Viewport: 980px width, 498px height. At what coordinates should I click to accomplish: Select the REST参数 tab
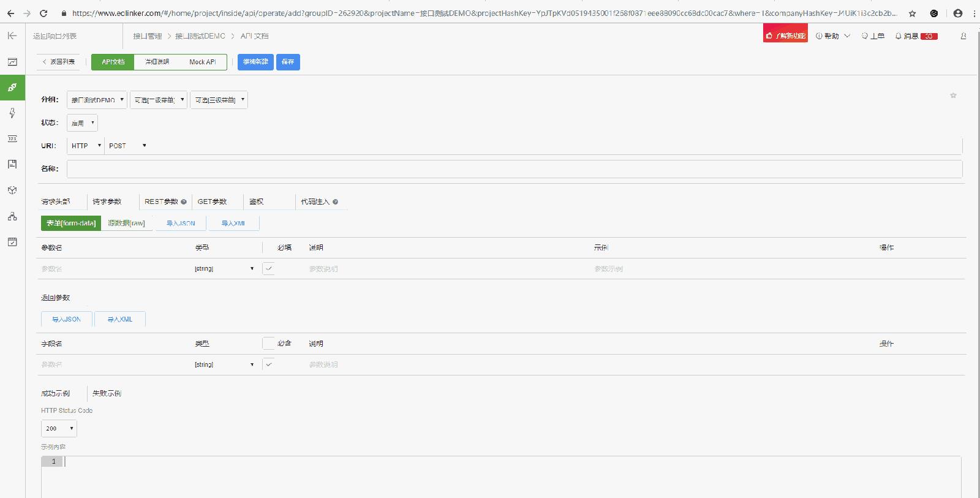tap(161, 202)
